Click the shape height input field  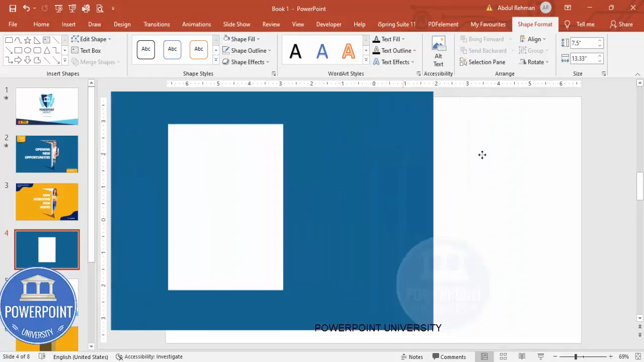(x=584, y=43)
